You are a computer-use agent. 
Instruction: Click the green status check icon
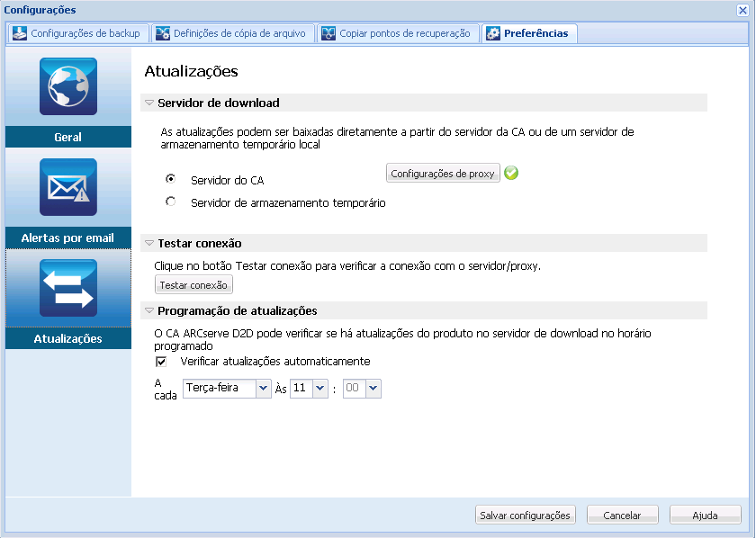coord(511,173)
